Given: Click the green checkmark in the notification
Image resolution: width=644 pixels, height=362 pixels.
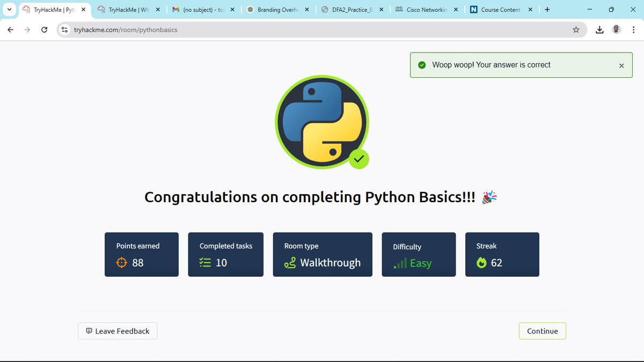Looking at the screenshot, I should [422, 65].
